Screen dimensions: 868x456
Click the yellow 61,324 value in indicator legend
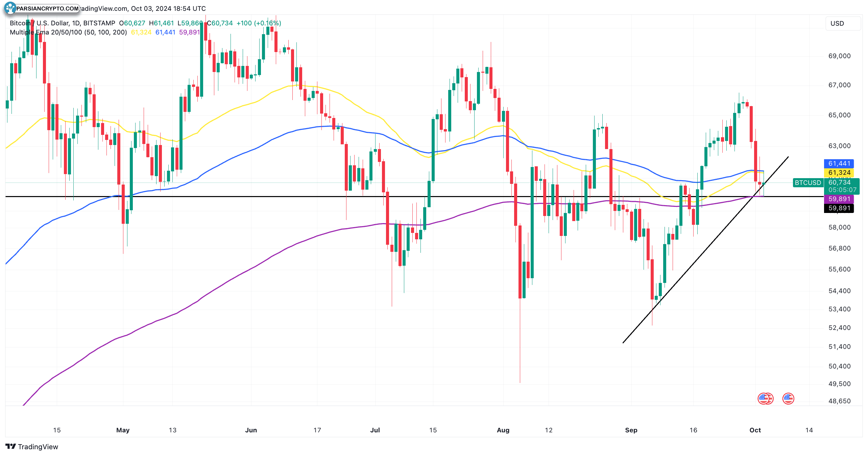(141, 32)
